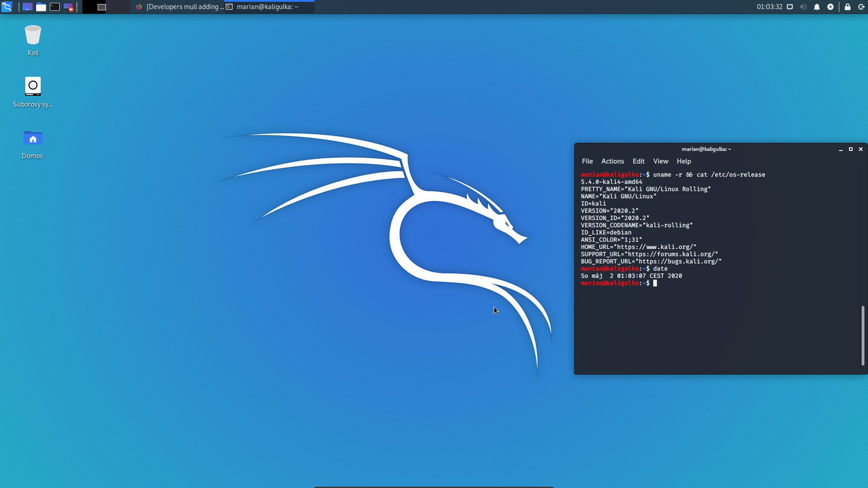This screenshot has height=488, width=868.
Task: Click the date output 'So máj 2' line
Action: pos(632,276)
